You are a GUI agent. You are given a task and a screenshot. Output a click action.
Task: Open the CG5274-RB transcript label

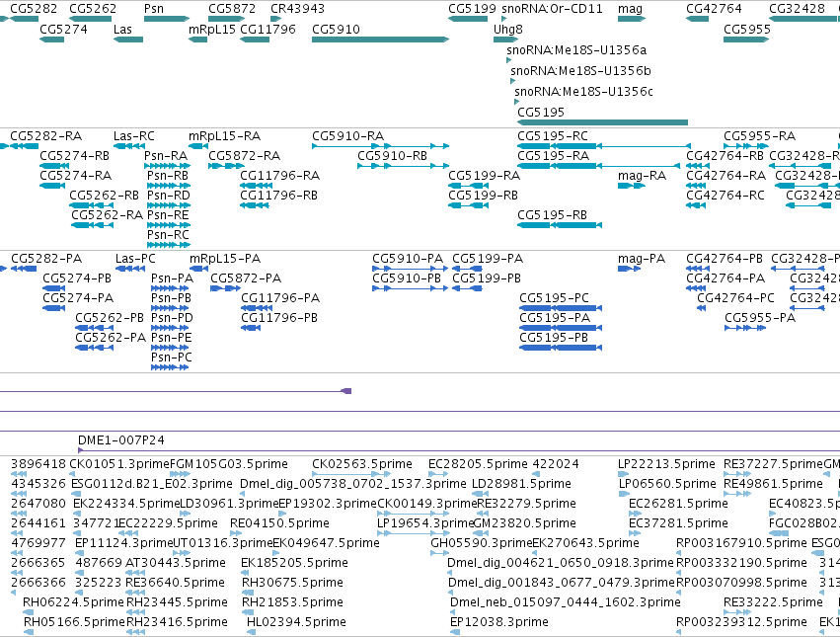tap(74, 156)
